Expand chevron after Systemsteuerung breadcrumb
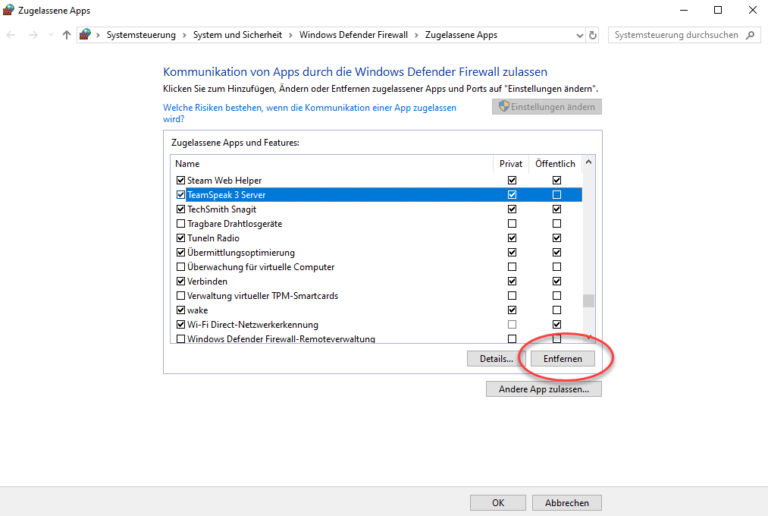768x516 pixels. pyautogui.click(x=184, y=35)
